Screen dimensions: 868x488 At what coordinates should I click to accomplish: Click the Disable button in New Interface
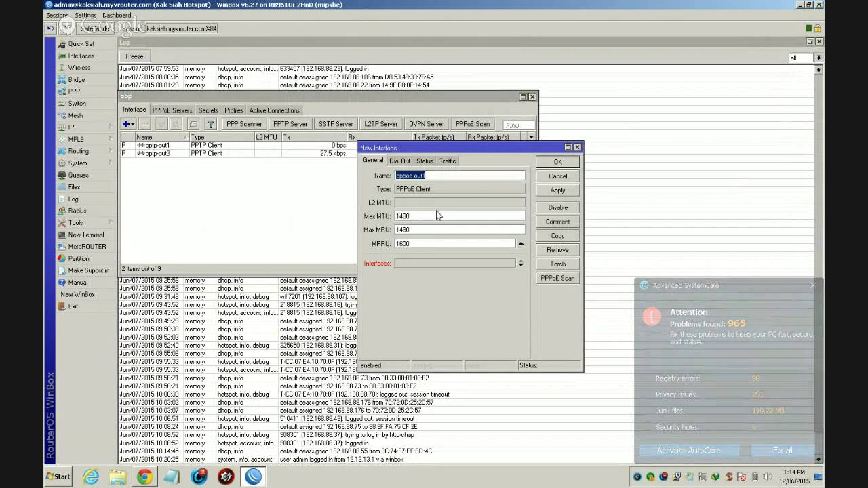pyautogui.click(x=557, y=207)
